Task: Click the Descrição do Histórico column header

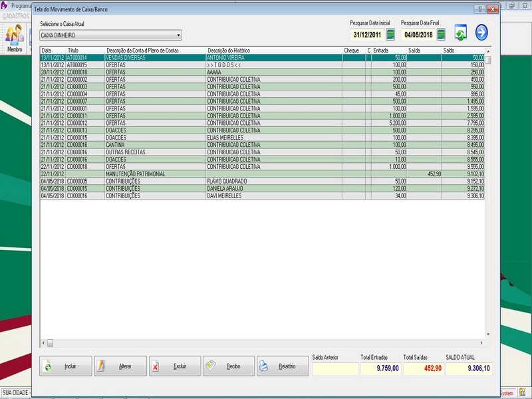Action: (273, 51)
